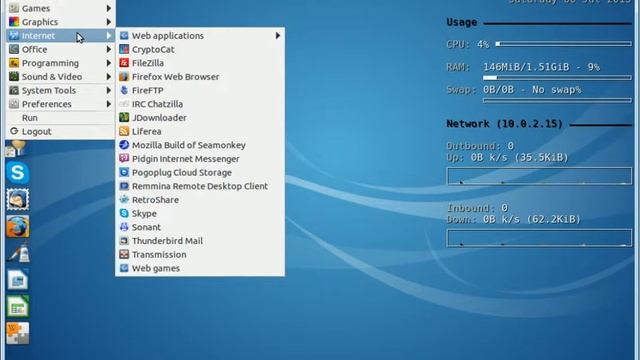640x360 pixels.
Task: Click the Remmina Remote Desktop icon
Action: (124, 186)
